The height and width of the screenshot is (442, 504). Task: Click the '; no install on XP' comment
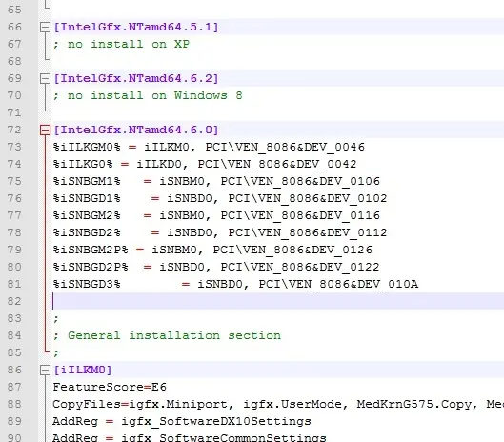click(x=122, y=44)
